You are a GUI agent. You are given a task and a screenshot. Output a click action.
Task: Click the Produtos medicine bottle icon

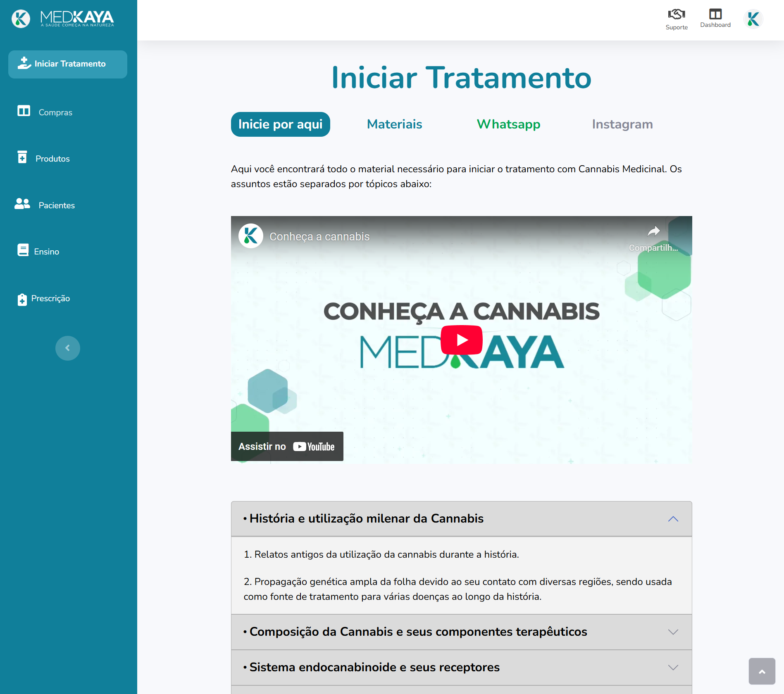click(22, 157)
